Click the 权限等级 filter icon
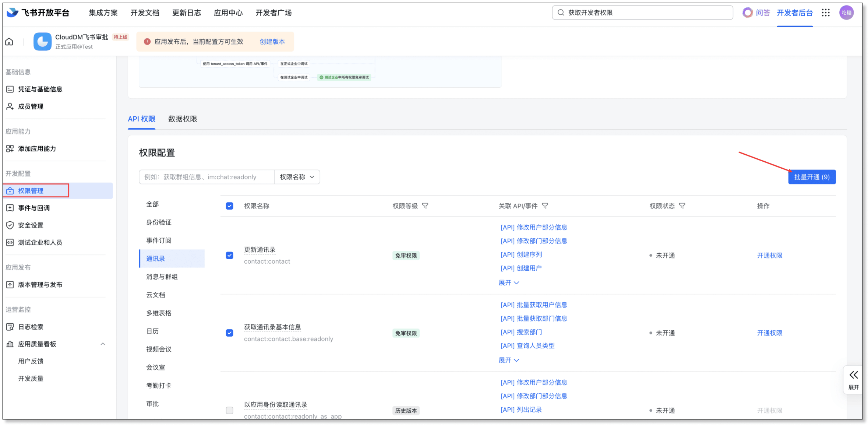 tap(425, 206)
